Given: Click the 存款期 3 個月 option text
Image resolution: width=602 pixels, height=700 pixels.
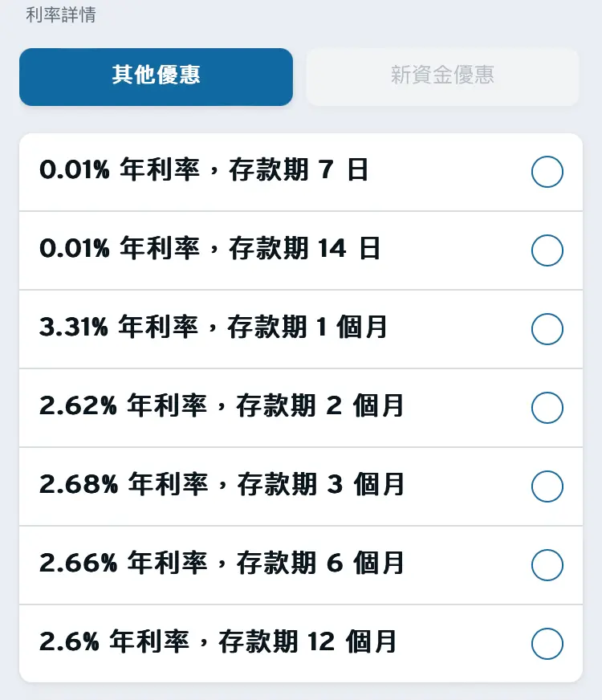Looking at the screenshot, I should click(x=321, y=484).
